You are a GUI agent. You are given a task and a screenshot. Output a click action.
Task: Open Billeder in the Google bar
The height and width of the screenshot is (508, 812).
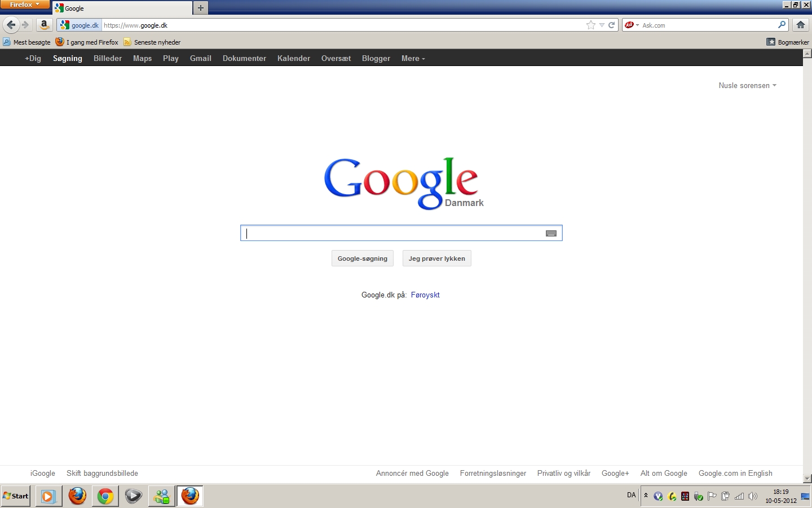[108, 58]
